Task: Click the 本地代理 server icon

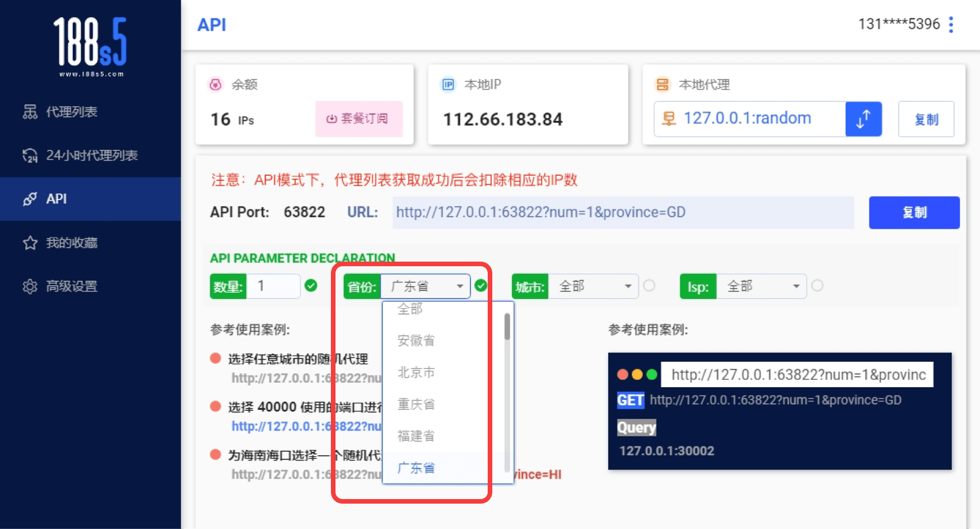Action: point(662,85)
